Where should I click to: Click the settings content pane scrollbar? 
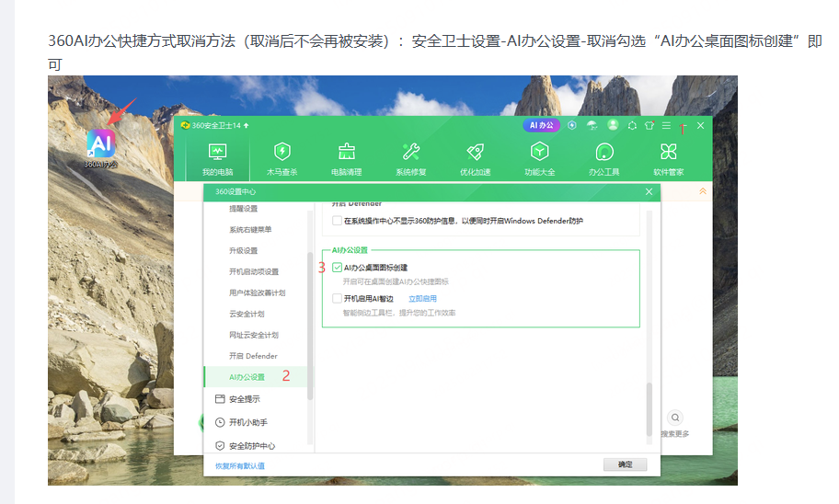[649, 409]
